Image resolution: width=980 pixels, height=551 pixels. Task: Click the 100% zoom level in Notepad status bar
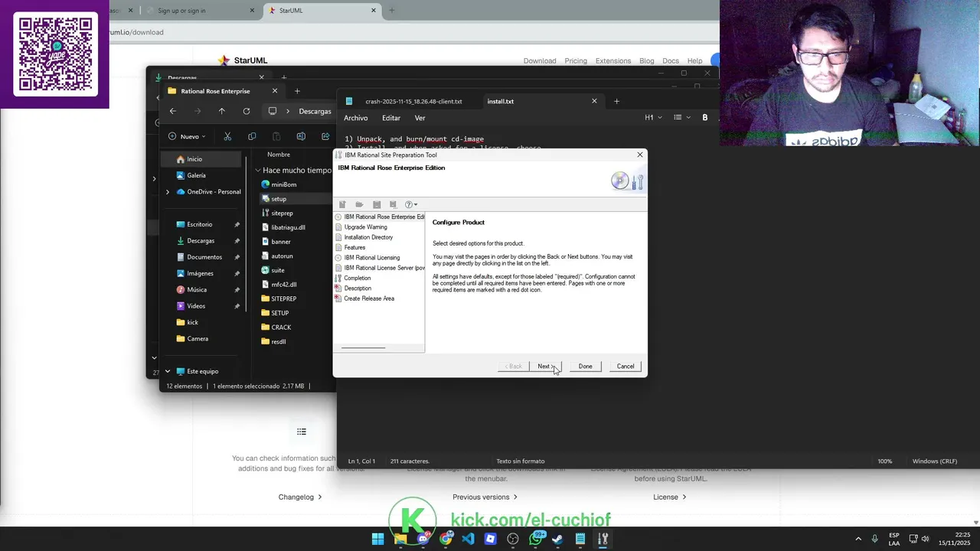(884, 461)
